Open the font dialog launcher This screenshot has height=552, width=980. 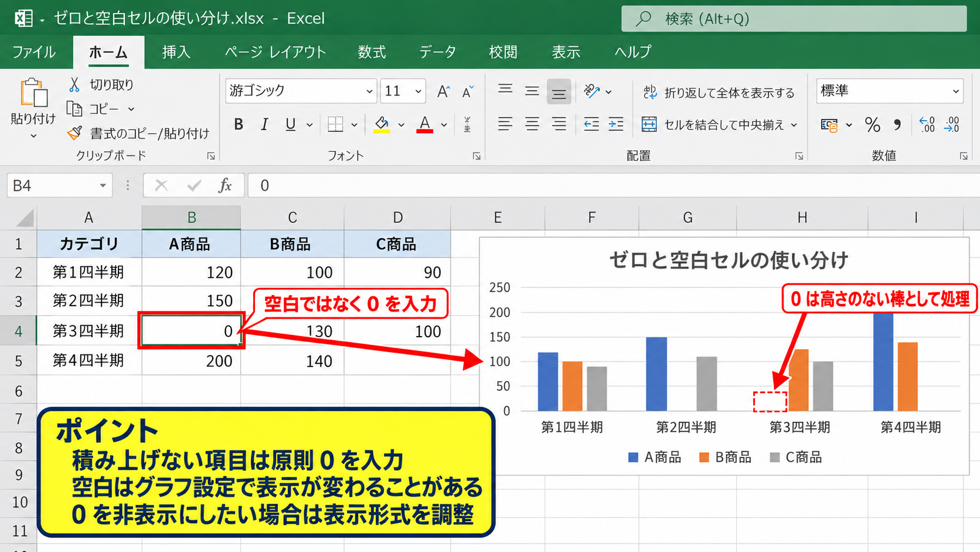tap(477, 156)
